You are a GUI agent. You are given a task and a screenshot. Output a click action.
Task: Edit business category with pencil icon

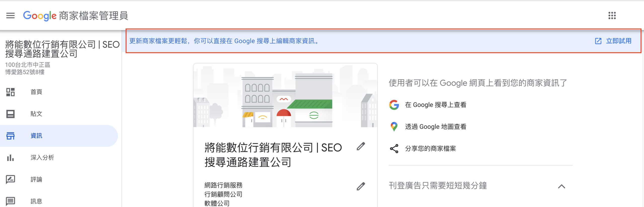tap(360, 186)
